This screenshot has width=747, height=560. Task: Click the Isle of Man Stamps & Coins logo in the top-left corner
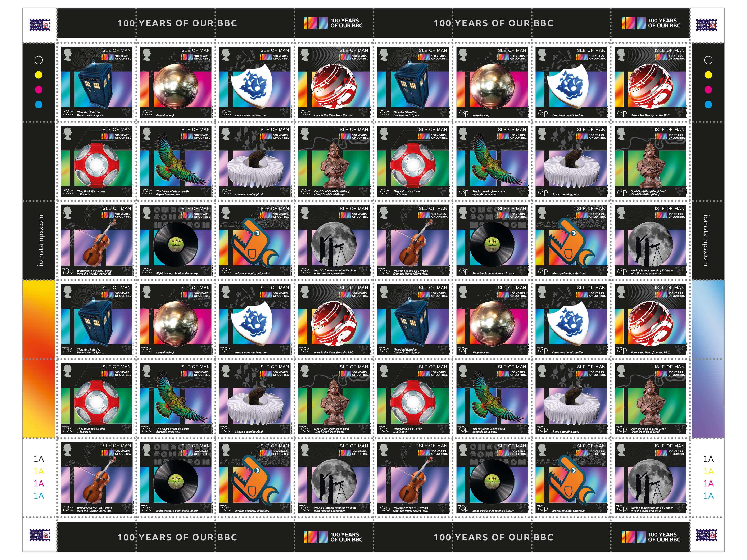[x=40, y=25]
